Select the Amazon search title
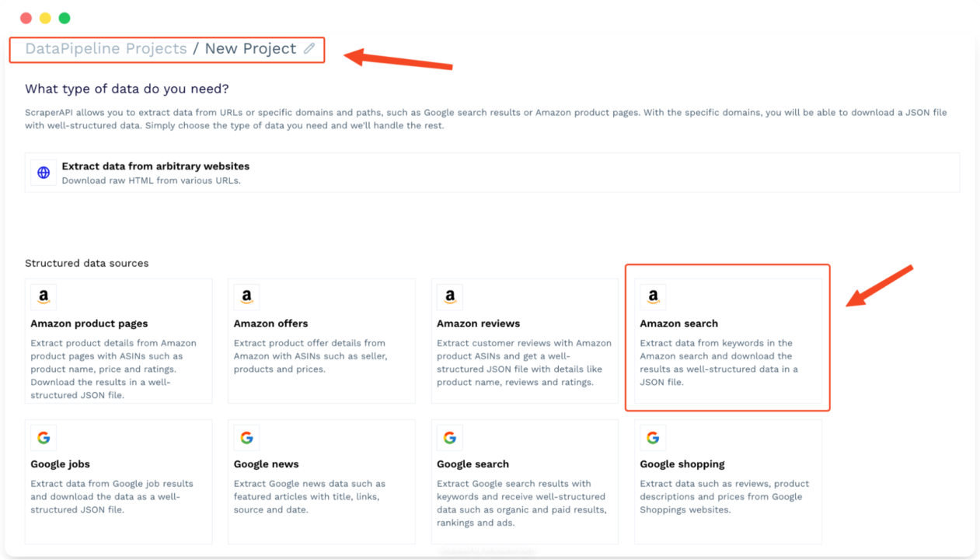980x560 pixels. (678, 324)
